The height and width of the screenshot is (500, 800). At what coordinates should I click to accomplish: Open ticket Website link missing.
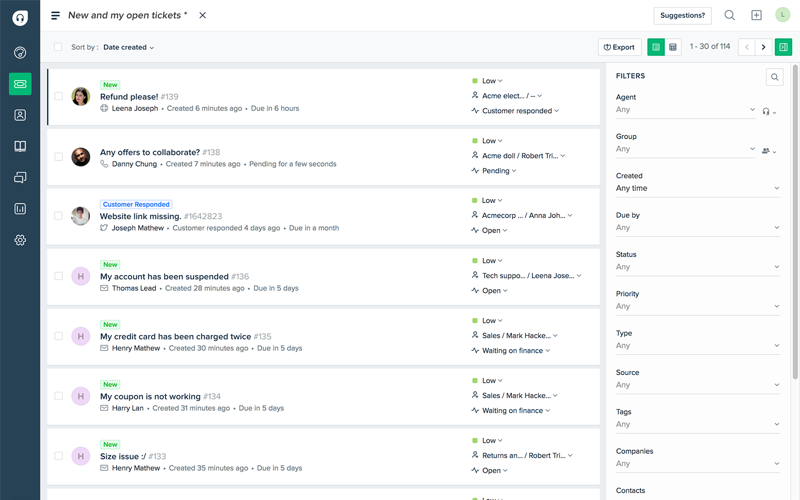tap(140, 216)
